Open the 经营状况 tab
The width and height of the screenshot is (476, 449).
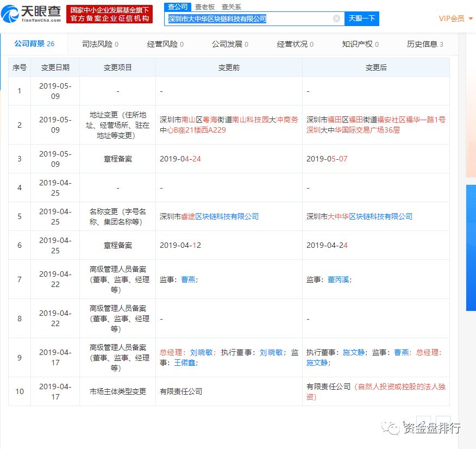pyautogui.click(x=295, y=45)
